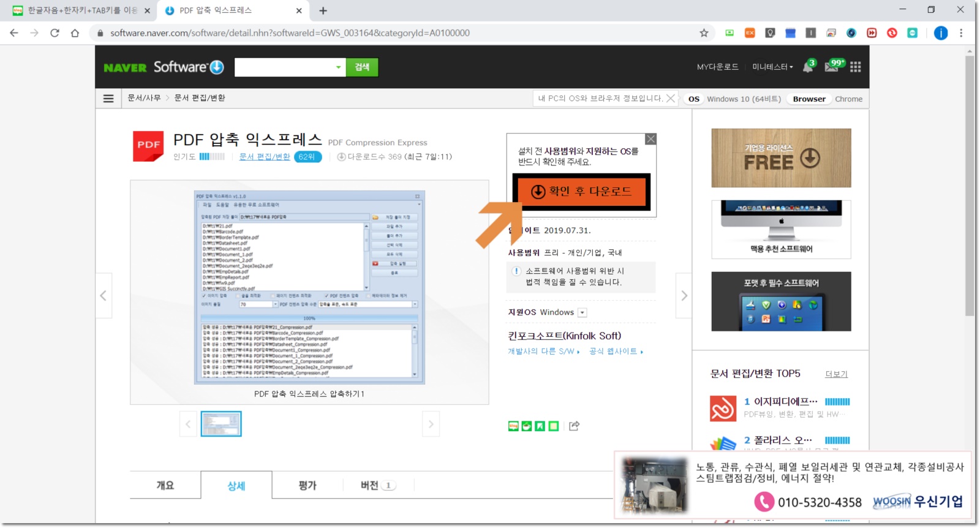This screenshot has height=528, width=980.
Task: Open the notification bell with 3 alerts
Action: (809, 66)
